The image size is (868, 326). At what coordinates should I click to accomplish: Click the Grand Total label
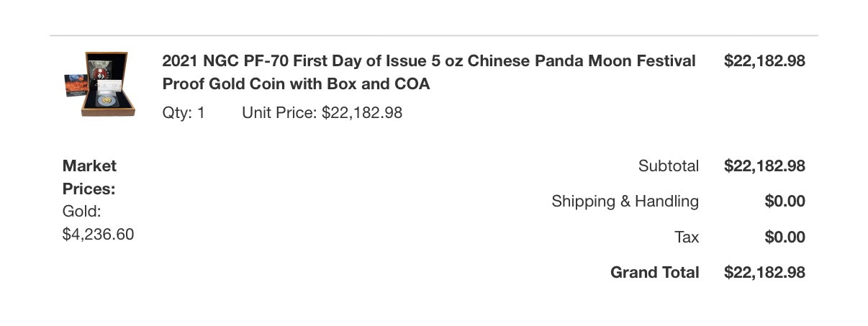pyautogui.click(x=654, y=273)
